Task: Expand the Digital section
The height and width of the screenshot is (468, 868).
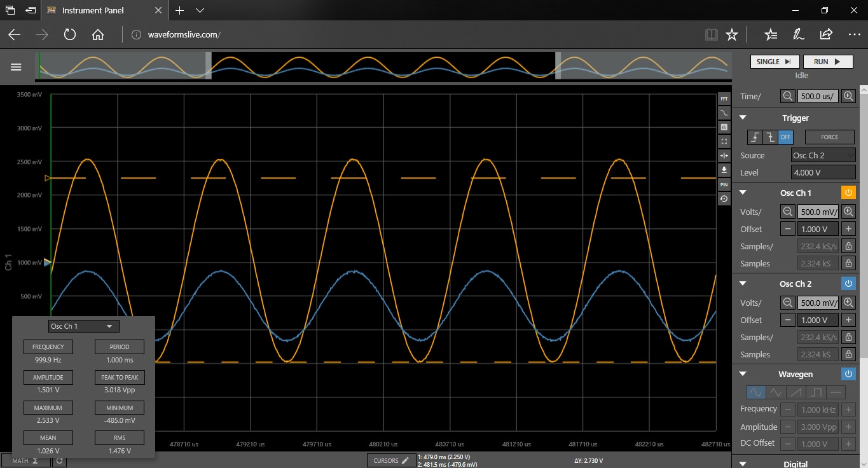Action: [x=742, y=464]
